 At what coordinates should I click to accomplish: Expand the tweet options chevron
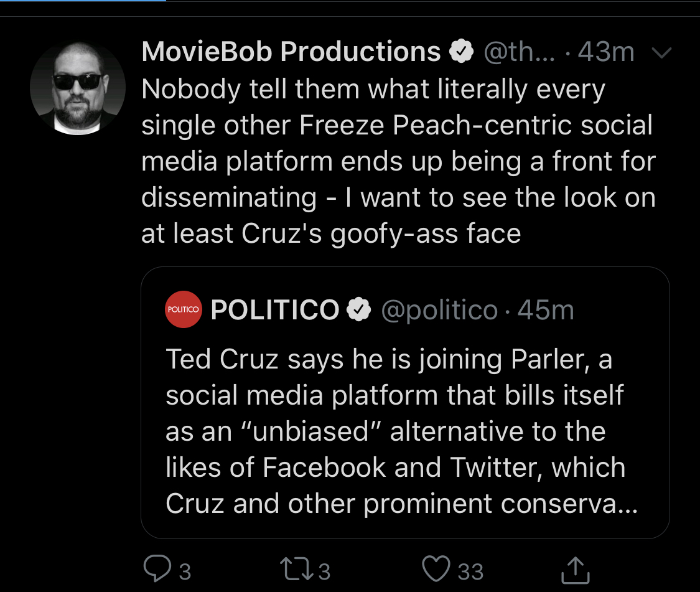tap(661, 53)
